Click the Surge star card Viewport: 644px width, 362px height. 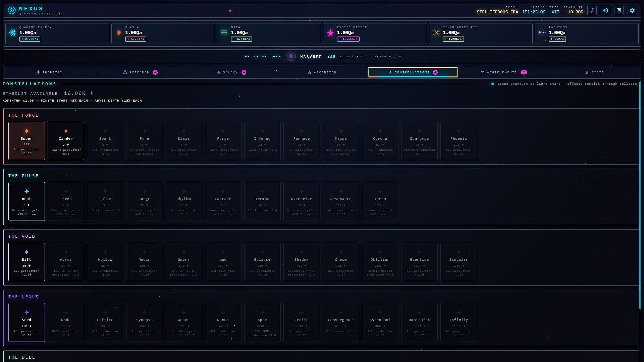[144, 201]
